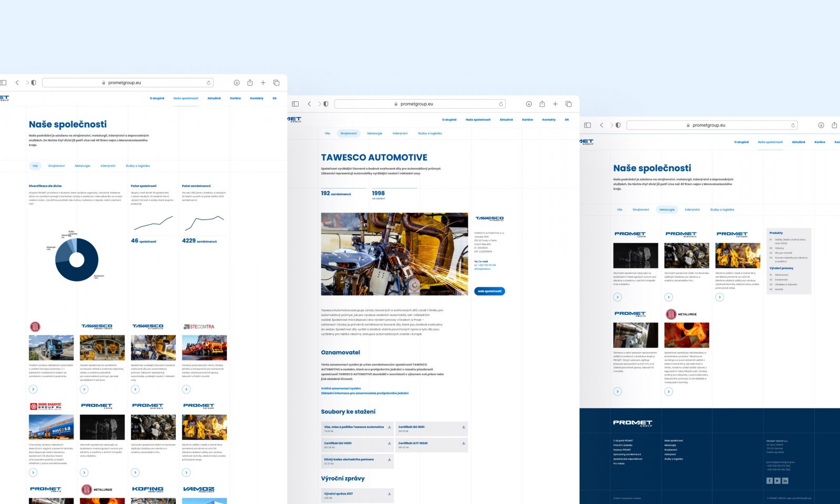Show downloads in the left browser window
Screen dimensions: 840x504
point(237,82)
